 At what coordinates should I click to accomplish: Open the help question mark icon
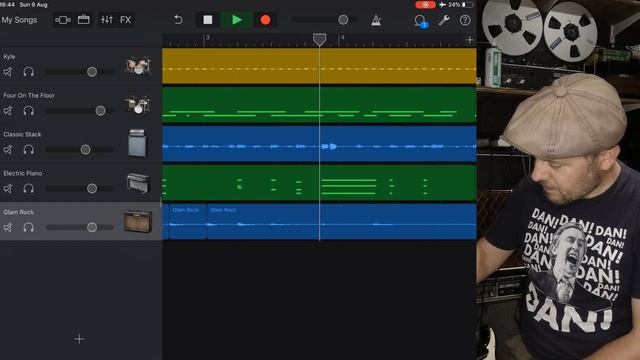[x=465, y=20]
